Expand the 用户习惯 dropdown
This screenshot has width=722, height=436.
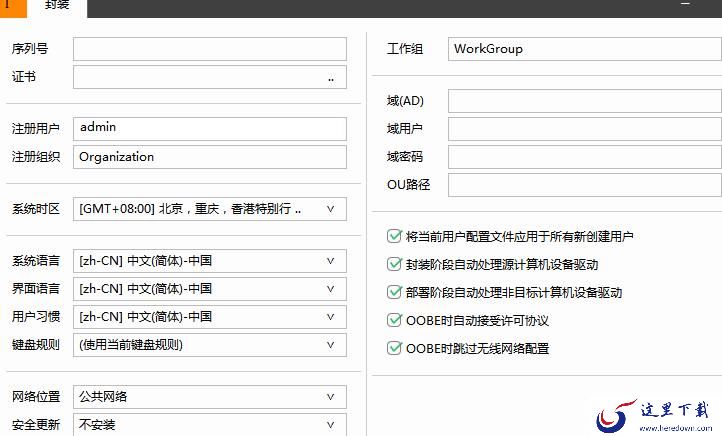(x=330, y=317)
